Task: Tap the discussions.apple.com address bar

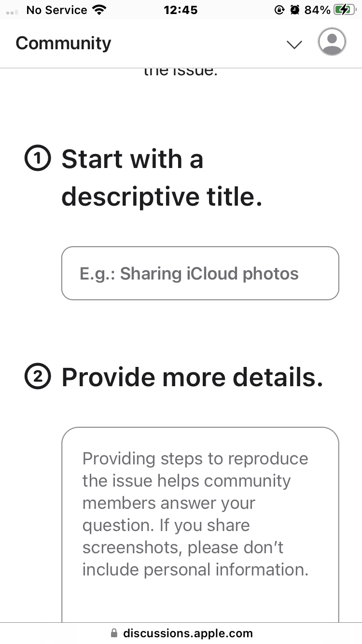Action: pos(181,633)
